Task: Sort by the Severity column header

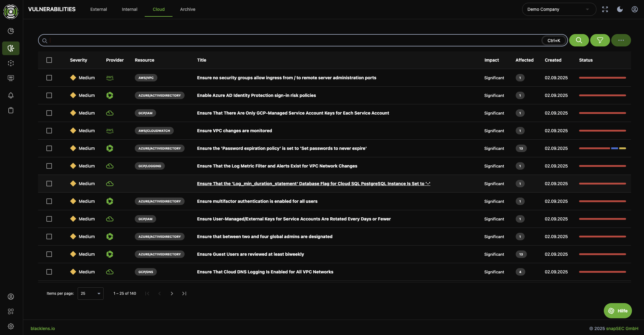Action: [79, 60]
